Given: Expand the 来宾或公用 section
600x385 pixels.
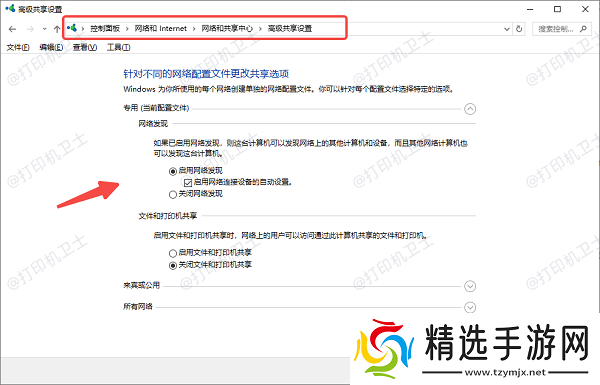Looking at the screenshot, I should point(470,286).
